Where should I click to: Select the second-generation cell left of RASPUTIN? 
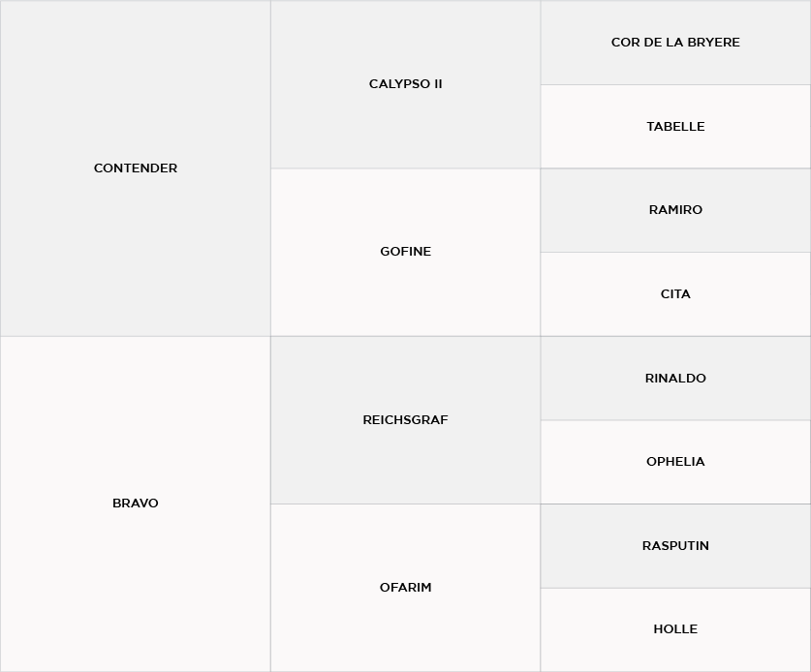tap(405, 588)
